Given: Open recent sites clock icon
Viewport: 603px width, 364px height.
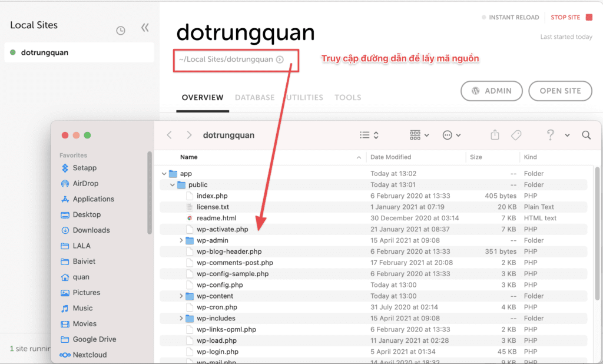Looking at the screenshot, I should click(121, 31).
